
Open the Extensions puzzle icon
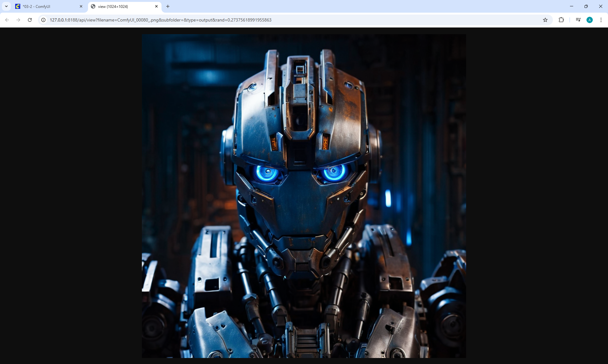tap(561, 20)
